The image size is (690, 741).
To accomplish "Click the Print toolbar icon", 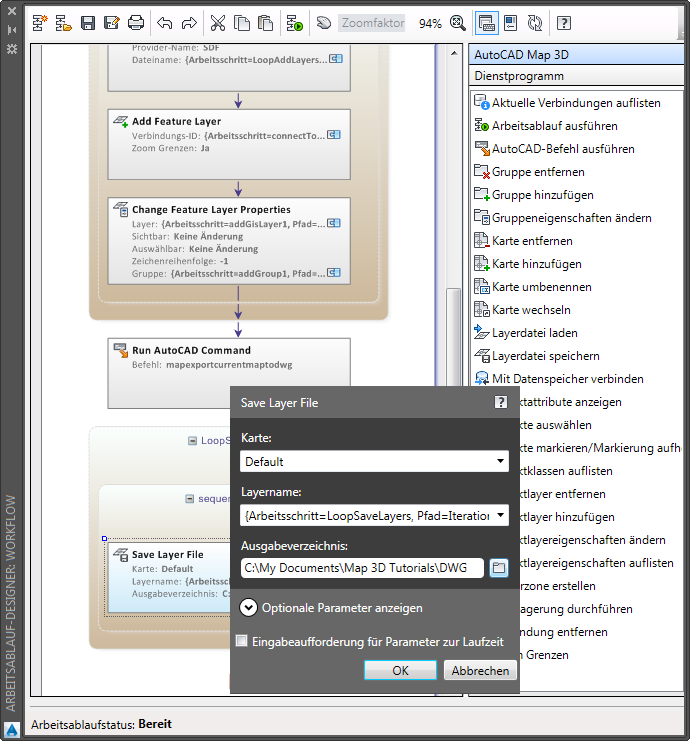I will click(136, 23).
